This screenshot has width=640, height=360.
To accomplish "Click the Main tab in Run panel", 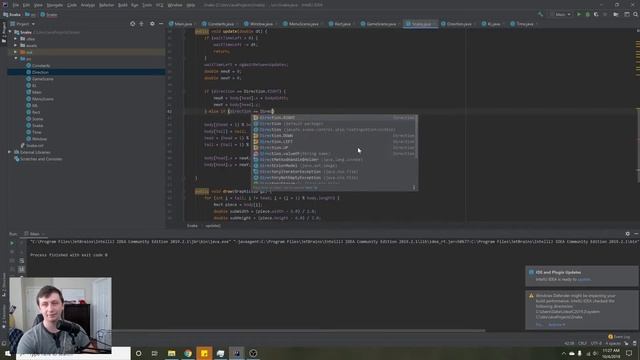I will click(x=34, y=234).
